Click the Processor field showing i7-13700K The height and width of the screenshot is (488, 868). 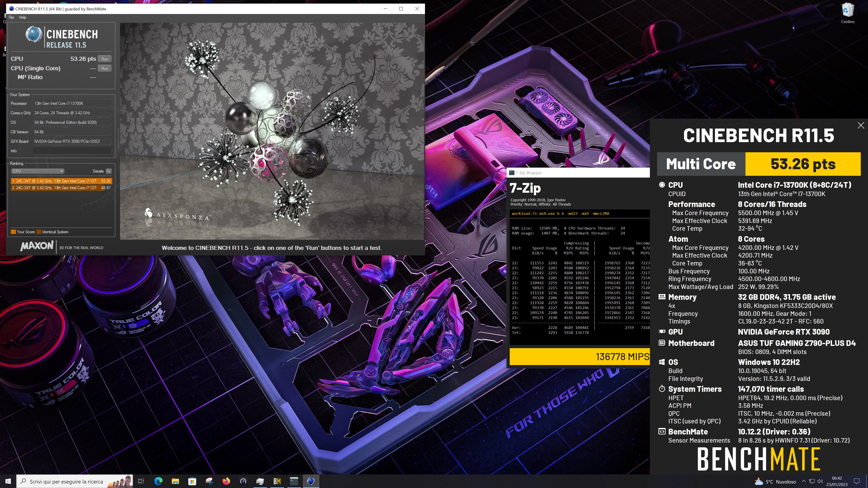72,103
